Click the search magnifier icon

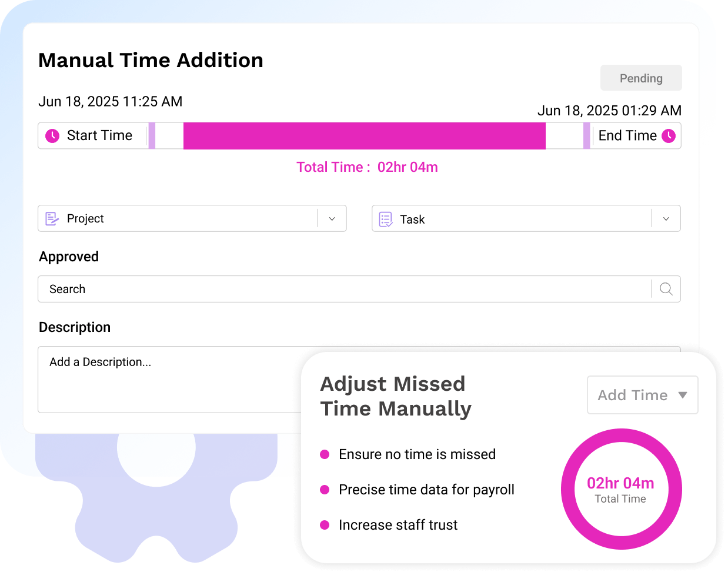[666, 289]
